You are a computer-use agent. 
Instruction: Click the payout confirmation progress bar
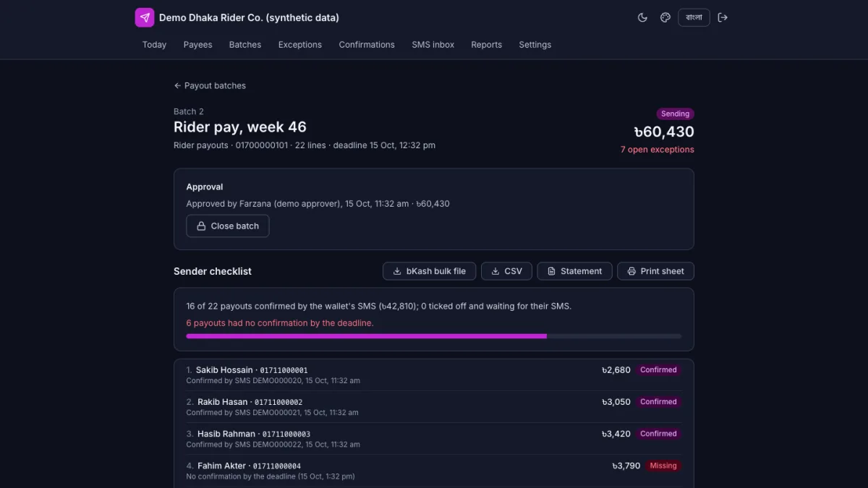(434, 336)
